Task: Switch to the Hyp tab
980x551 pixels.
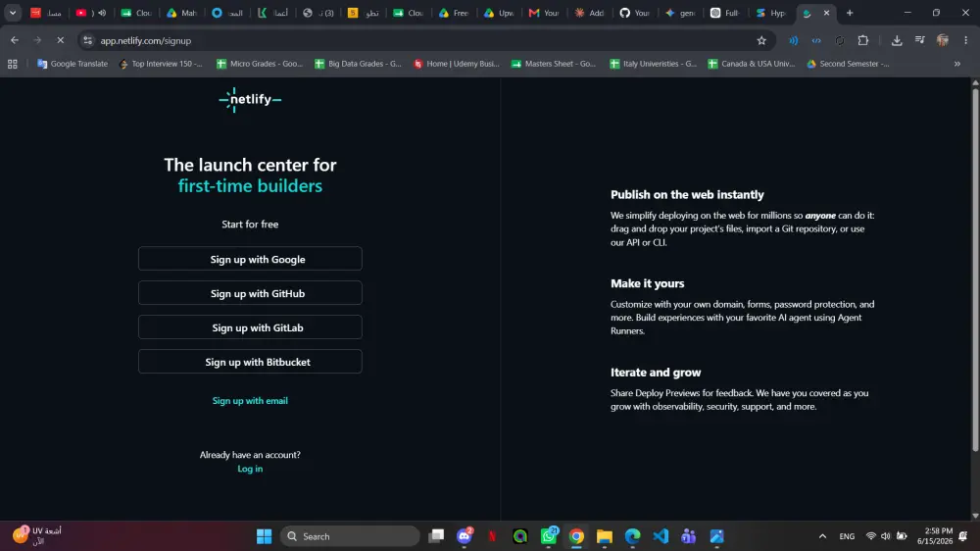Action: tap(770, 13)
